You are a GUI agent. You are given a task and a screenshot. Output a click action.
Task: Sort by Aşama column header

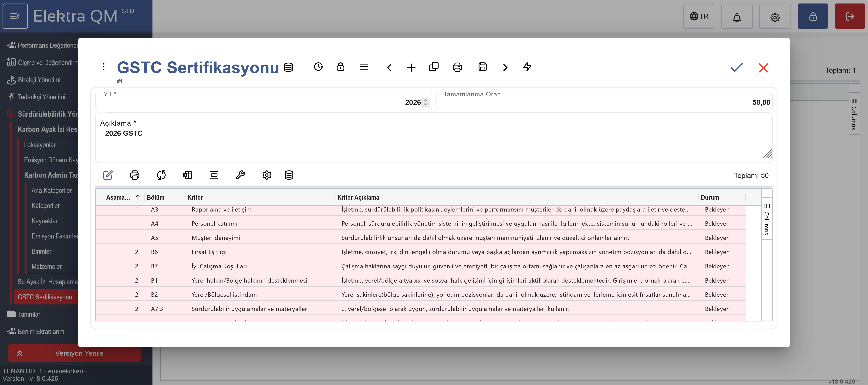[x=118, y=198]
